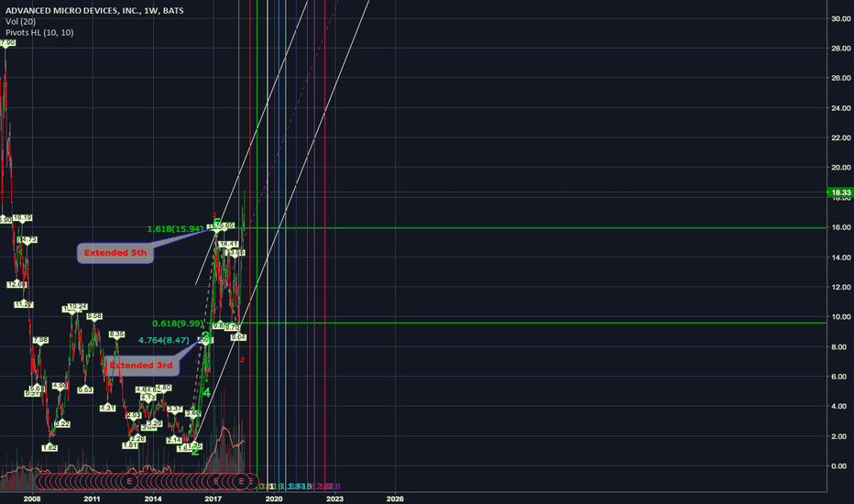Screen dimensions: 854x504
Task: Select the green wave number 4
Action: 207,392
